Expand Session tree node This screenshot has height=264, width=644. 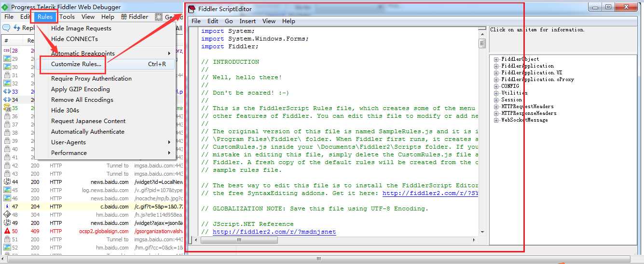[496, 100]
